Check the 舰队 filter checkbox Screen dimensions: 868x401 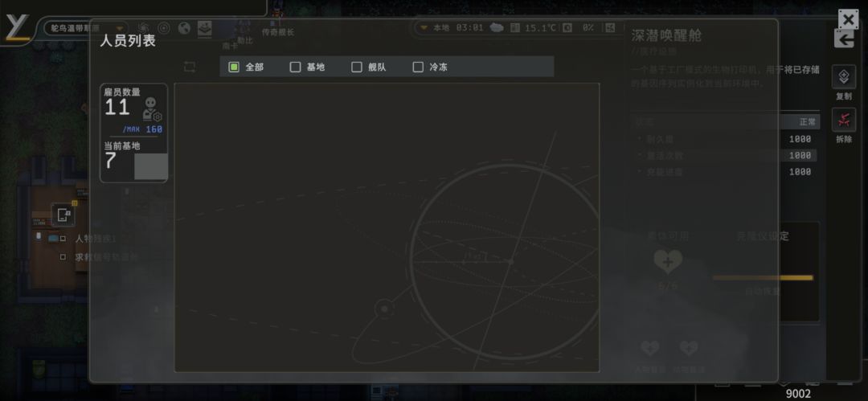coord(357,67)
